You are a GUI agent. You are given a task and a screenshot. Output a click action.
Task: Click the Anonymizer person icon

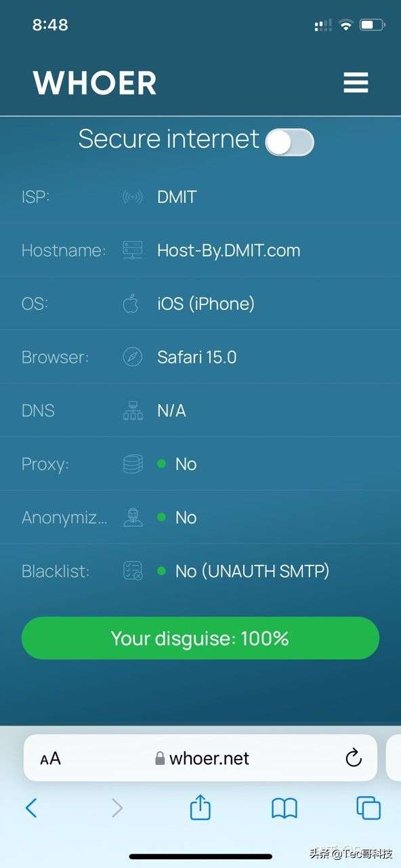[133, 517]
